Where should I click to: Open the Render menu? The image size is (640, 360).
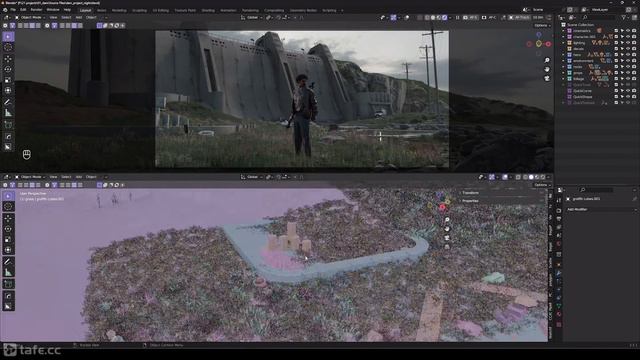tap(36, 10)
